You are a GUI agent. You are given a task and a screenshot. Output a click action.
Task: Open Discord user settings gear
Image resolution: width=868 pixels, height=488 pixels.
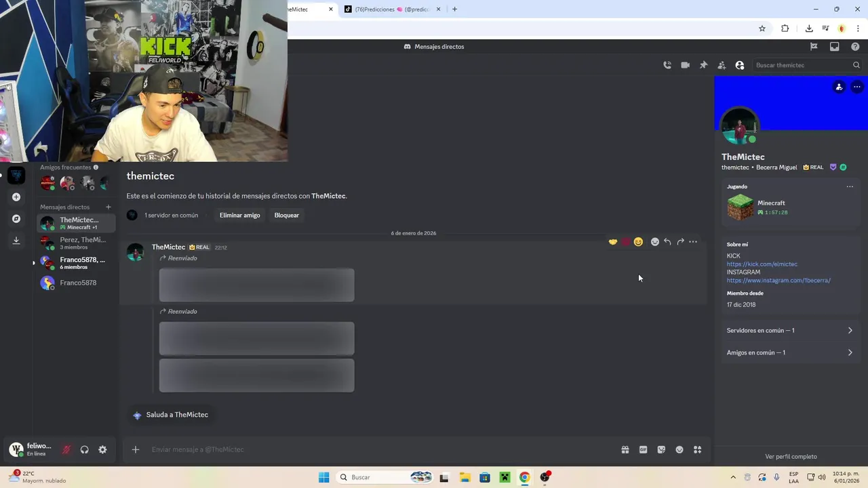[x=102, y=449]
